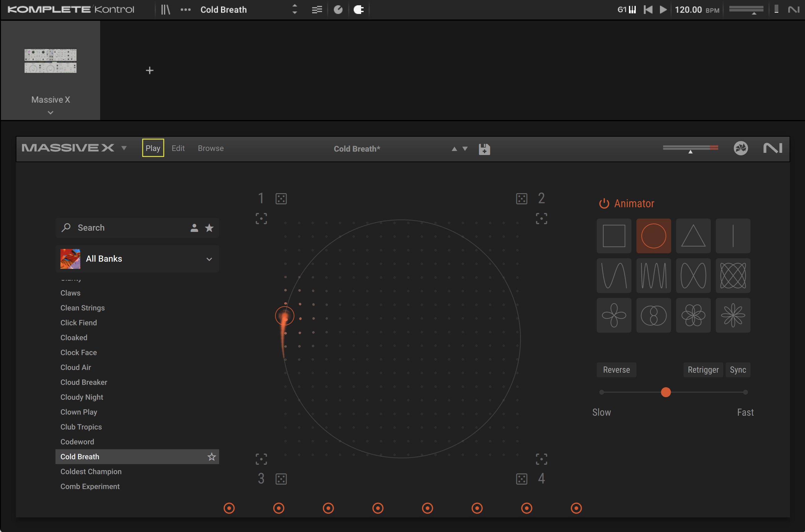805x532 pixels.
Task: Load the Cloudy Night preset
Action: [x=82, y=397]
